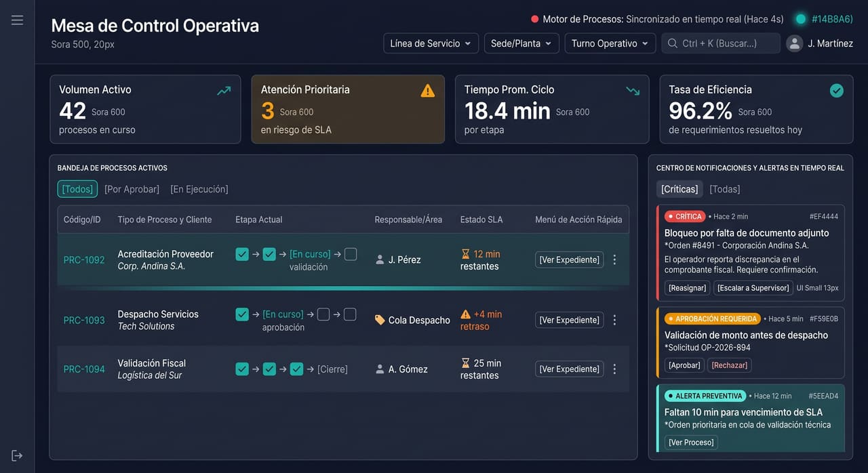The width and height of the screenshot is (868, 473).
Task: Switch to the [En Ejecución] tab
Action: point(199,189)
